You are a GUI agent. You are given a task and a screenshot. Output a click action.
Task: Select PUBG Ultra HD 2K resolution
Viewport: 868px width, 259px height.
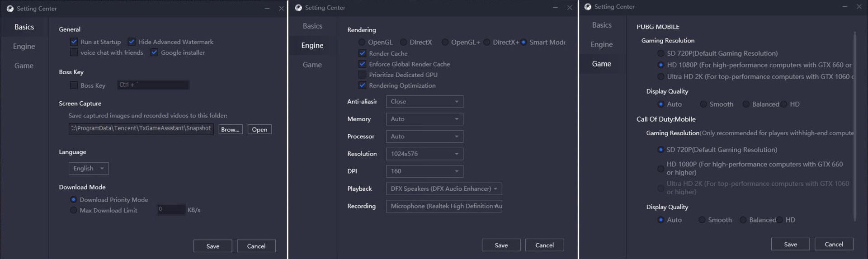[x=661, y=77]
